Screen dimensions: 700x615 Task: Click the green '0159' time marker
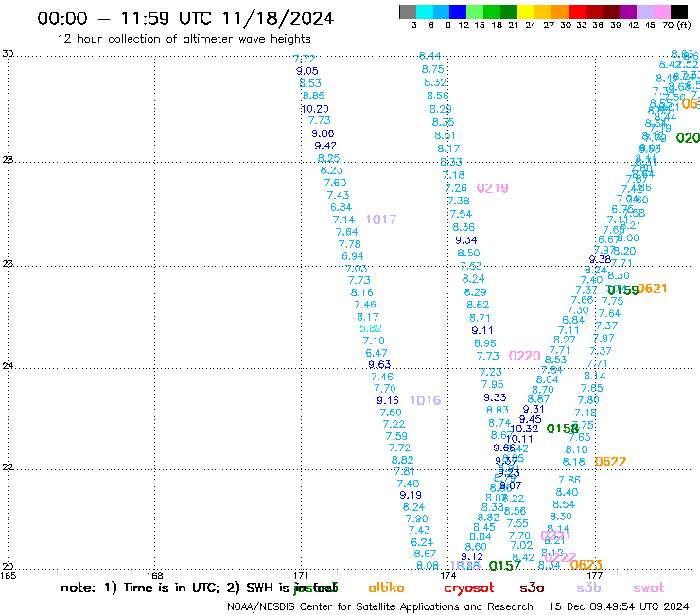coord(623,290)
